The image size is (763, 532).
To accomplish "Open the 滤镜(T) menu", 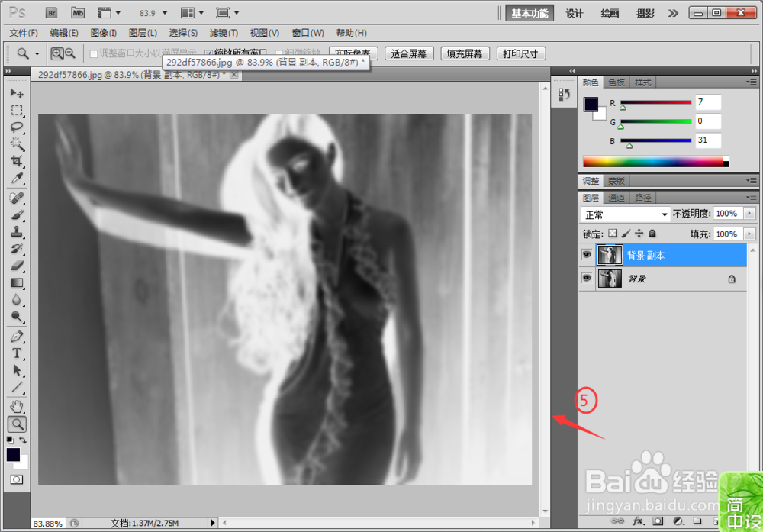I will point(224,33).
